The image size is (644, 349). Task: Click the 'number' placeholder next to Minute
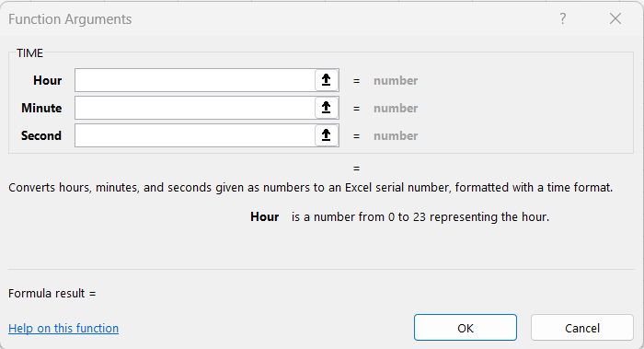[396, 108]
